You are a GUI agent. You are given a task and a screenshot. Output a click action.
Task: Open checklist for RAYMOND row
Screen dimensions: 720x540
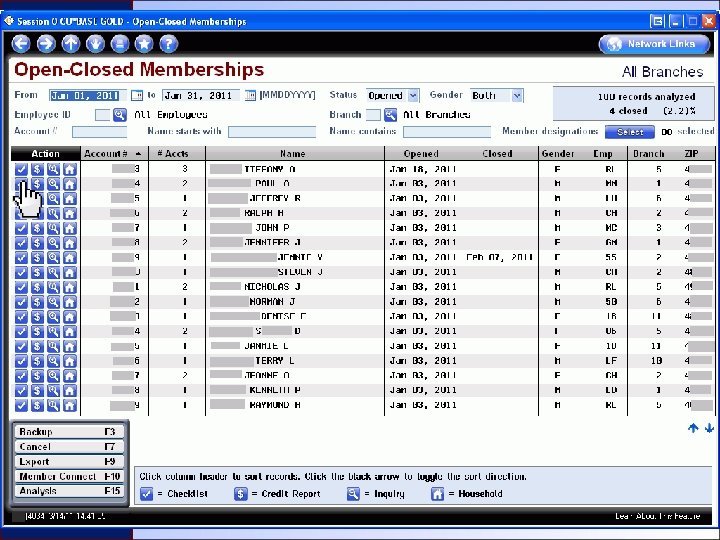coord(21,405)
